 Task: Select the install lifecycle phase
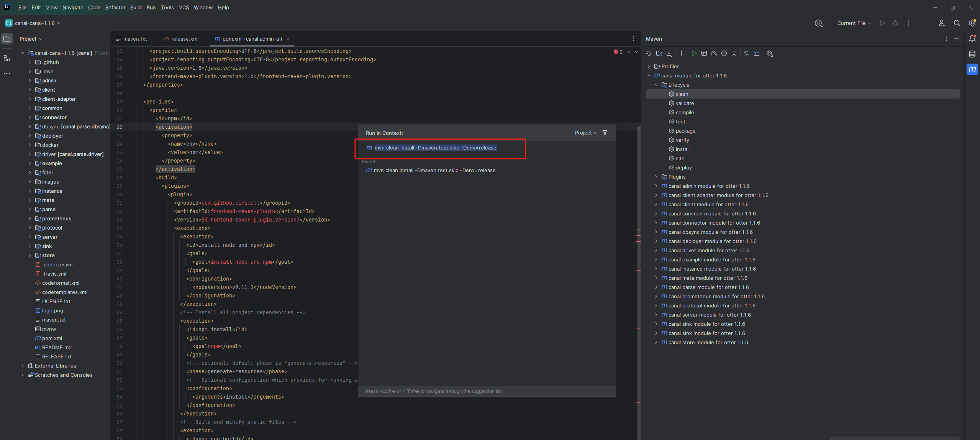[x=682, y=149]
